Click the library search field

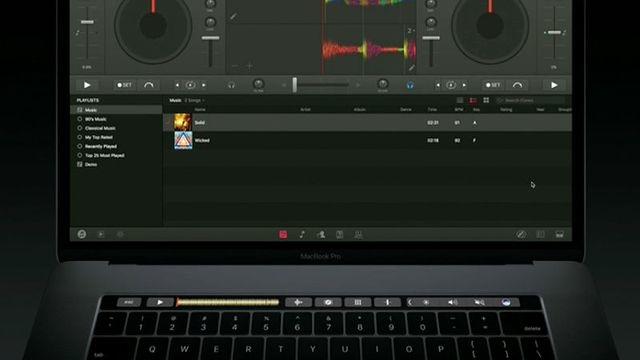(530, 100)
